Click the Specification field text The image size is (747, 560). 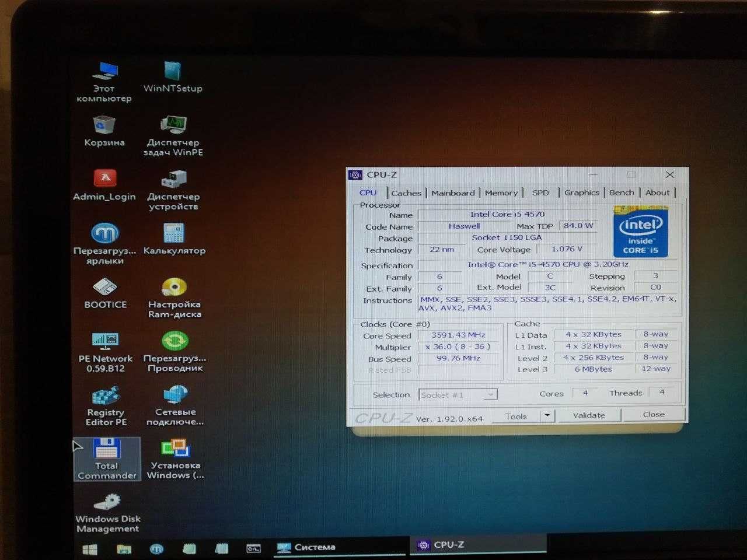coord(548,265)
